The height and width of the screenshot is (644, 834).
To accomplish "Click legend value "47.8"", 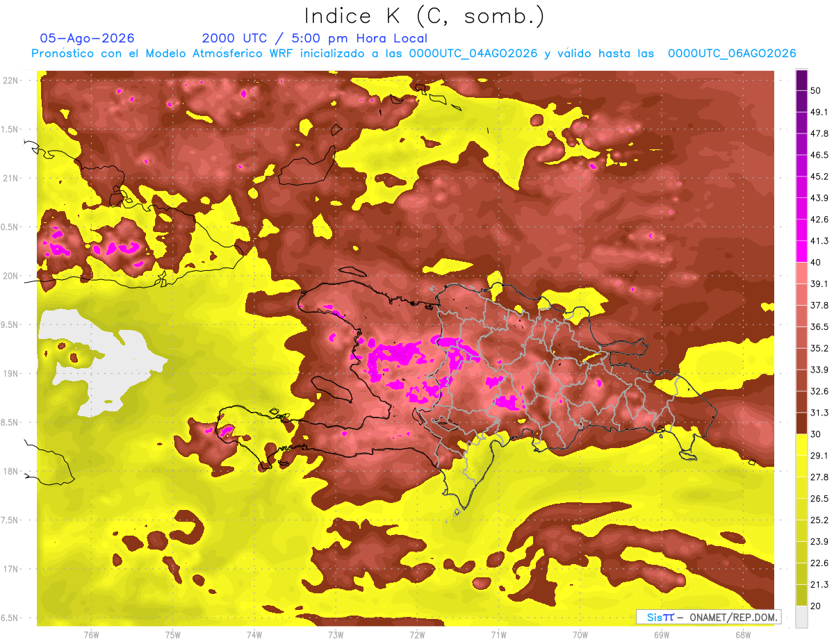I will pos(819,133).
